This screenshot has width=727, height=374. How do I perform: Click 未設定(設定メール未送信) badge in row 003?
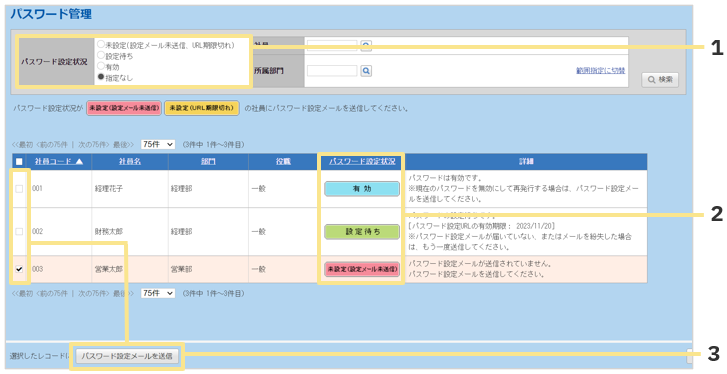coord(362,269)
